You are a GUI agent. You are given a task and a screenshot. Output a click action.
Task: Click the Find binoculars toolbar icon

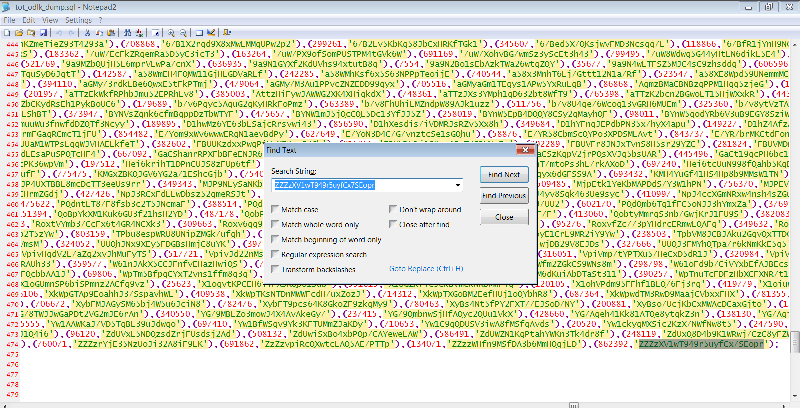(128, 33)
